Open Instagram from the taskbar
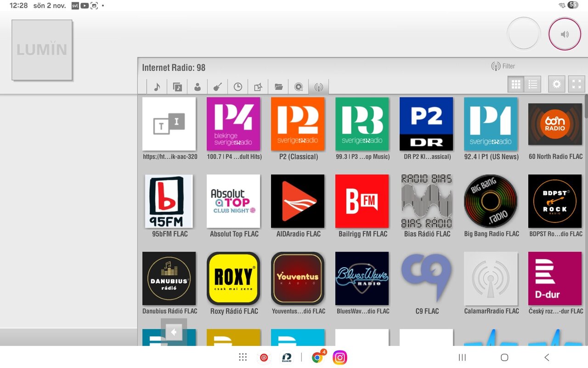The image size is (588, 368). [x=339, y=357]
